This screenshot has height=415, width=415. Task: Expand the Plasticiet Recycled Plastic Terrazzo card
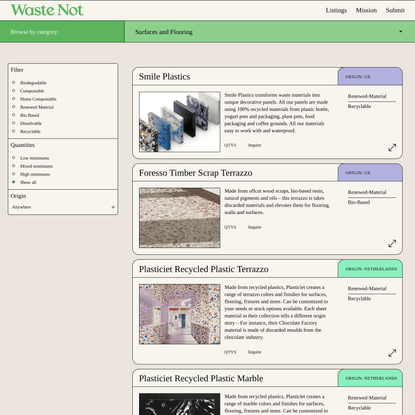(392, 353)
